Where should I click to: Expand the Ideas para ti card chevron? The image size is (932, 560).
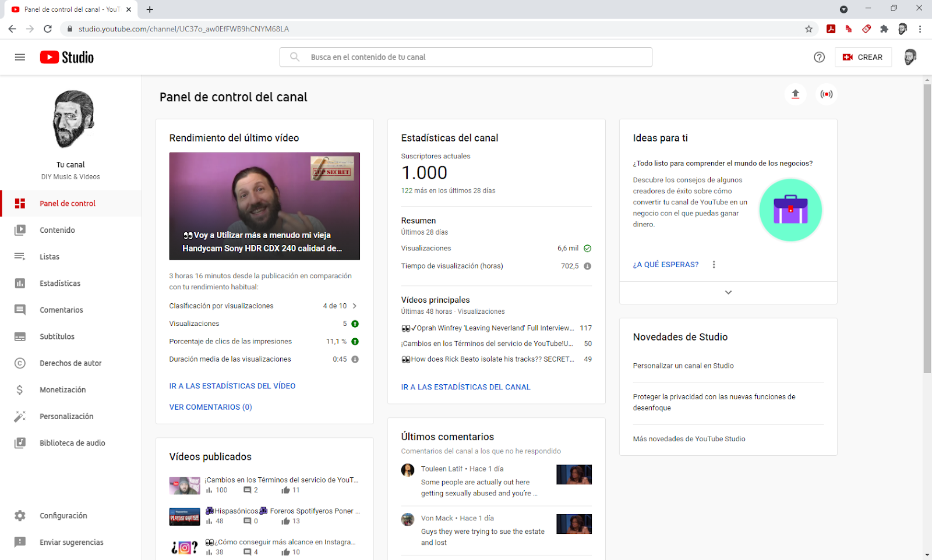[728, 292]
